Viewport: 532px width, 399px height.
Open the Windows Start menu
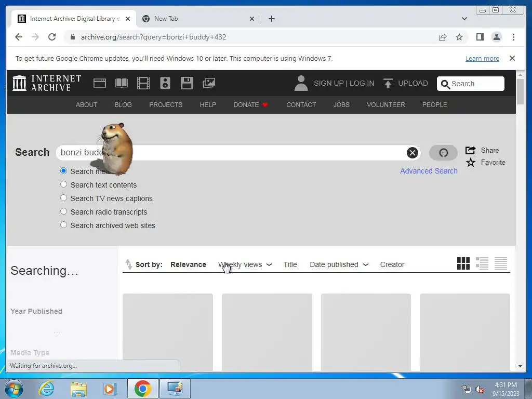(x=14, y=389)
